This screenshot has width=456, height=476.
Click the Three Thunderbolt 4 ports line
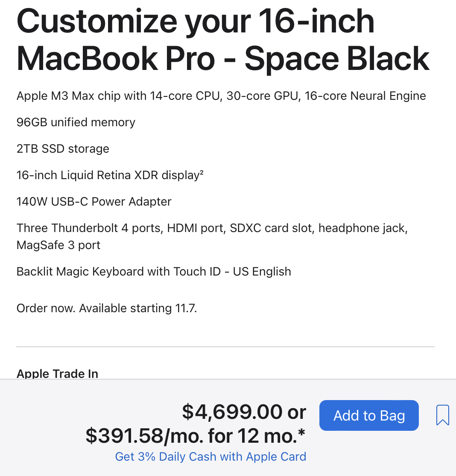(x=212, y=228)
